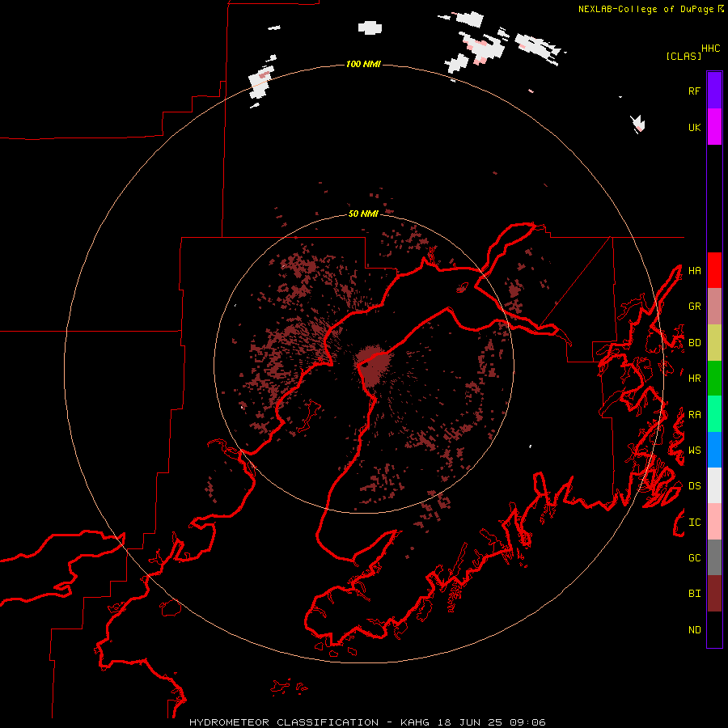Image resolution: width=728 pixels, height=728 pixels.
Task: Click the HA legend label
Action: (694, 270)
